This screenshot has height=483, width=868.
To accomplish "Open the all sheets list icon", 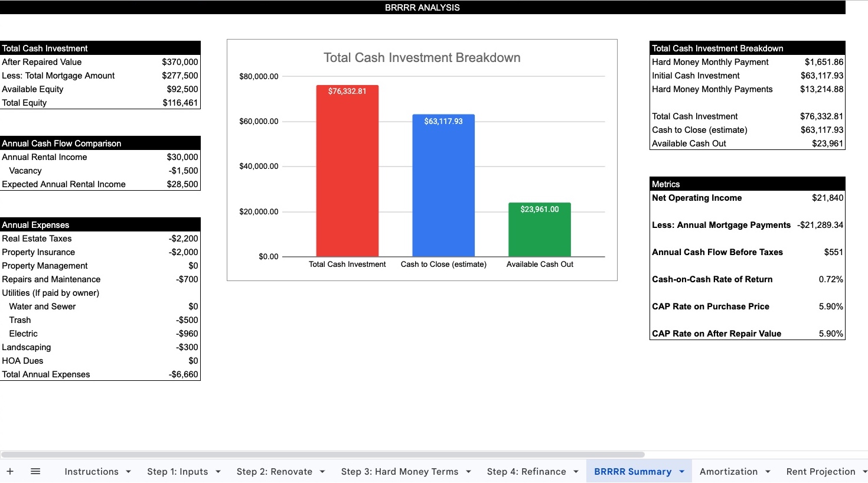I will (x=35, y=471).
